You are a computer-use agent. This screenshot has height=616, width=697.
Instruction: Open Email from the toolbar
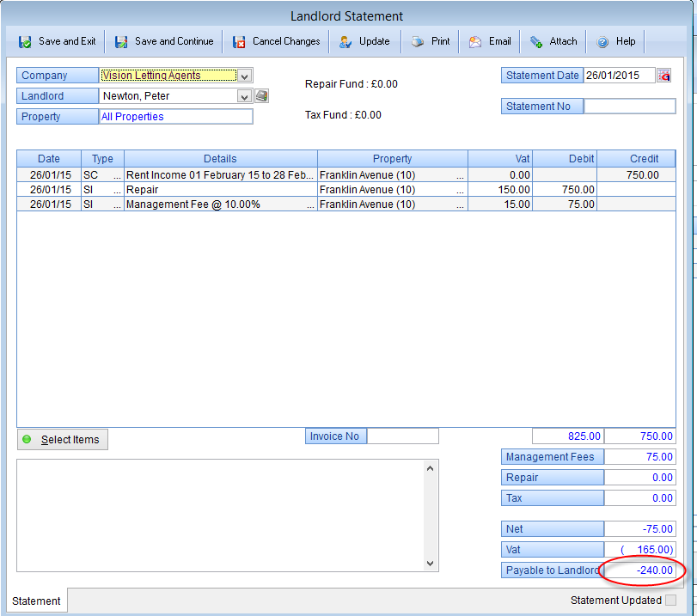[x=490, y=41]
